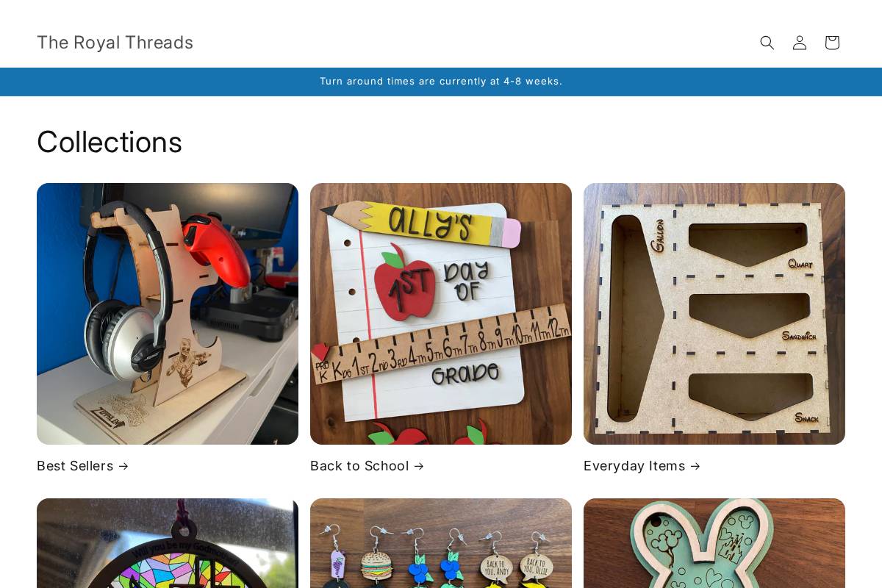
Task: Click the account login person icon
Action: pyautogui.click(x=800, y=43)
